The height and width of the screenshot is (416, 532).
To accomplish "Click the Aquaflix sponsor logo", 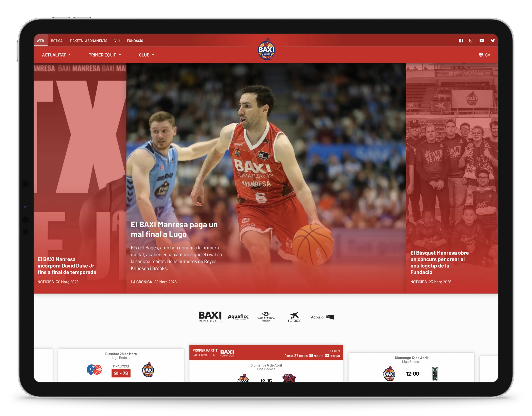I will click(238, 317).
